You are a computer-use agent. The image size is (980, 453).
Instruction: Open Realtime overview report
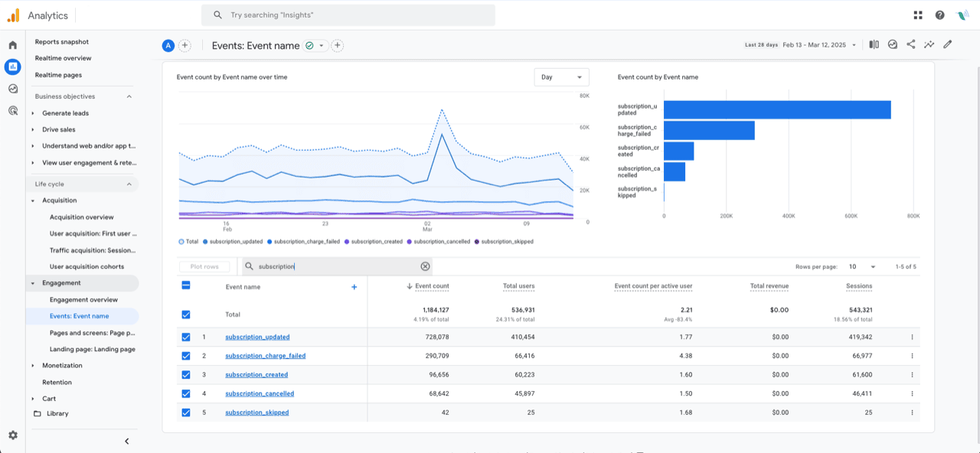tap(63, 58)
